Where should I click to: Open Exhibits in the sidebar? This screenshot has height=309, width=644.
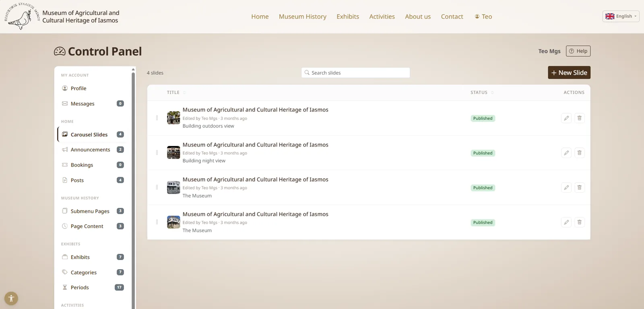tap(93, 257)
